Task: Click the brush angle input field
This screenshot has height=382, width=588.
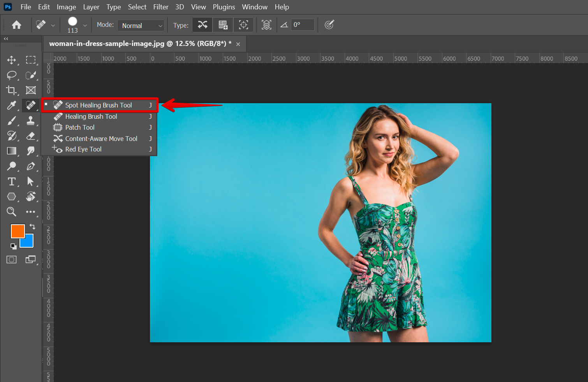Action: tap(303, 25)
